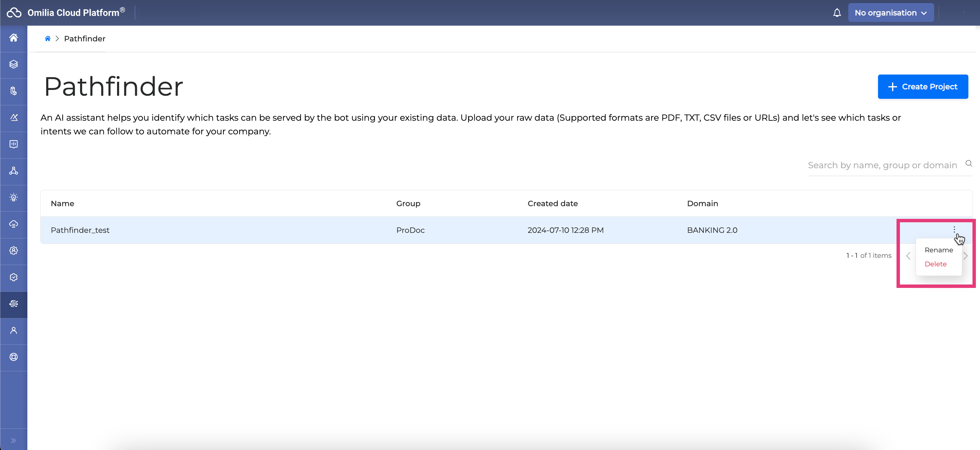The width and height of the screenshot is (980, 450).
Task: Click the 2024-07-10 12:28 PM date cell
Action: pos(565,230)
